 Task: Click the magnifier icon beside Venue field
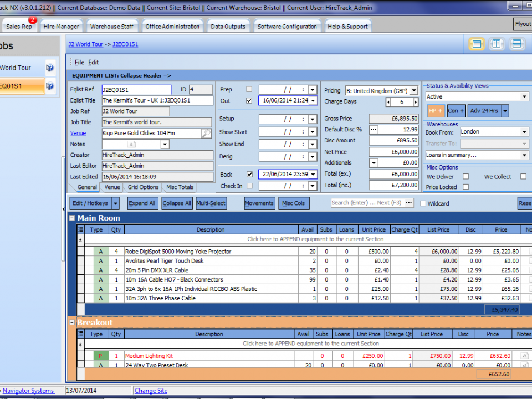pyautogui.click(x=206, y=134)
